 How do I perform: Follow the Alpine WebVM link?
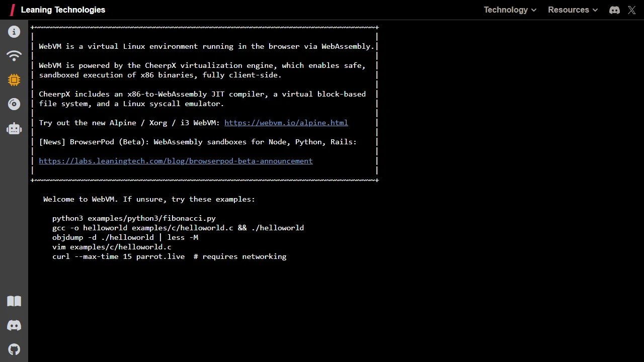286,123
